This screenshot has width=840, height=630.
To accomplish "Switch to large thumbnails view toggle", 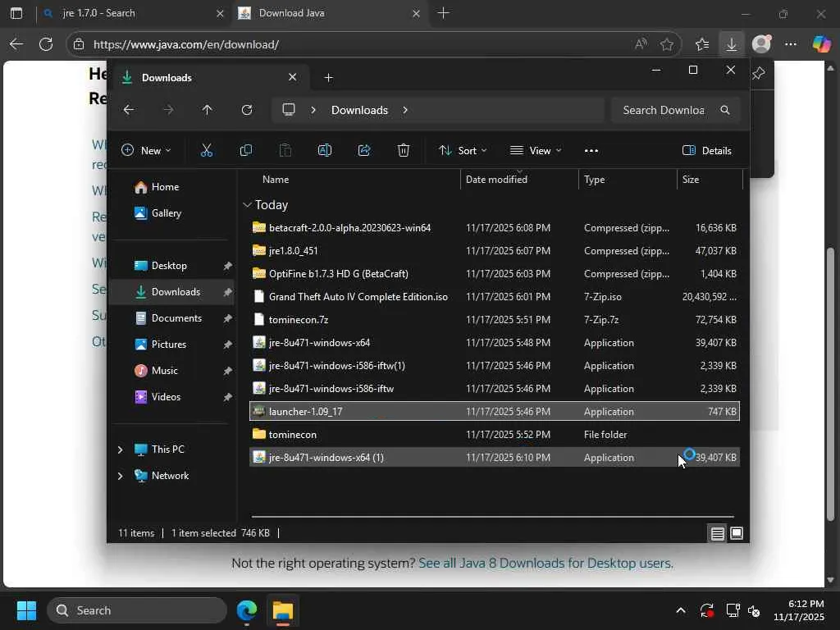I will pyautogui.click(x=737, y=533).
